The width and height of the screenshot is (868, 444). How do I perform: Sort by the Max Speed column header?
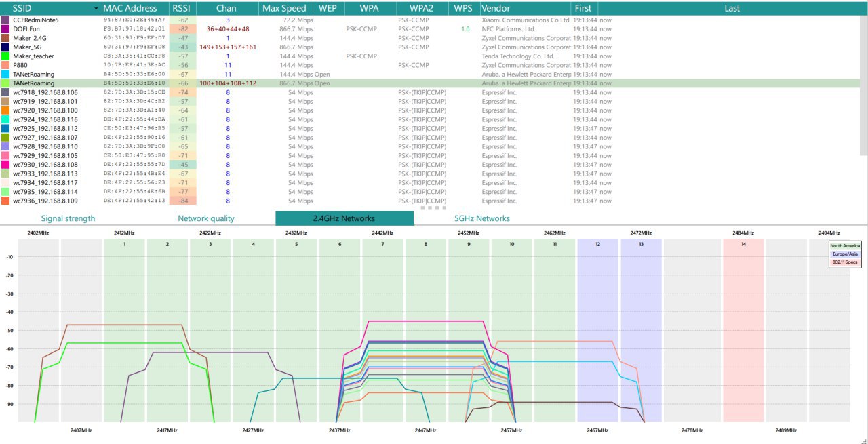tap(285, 8)
